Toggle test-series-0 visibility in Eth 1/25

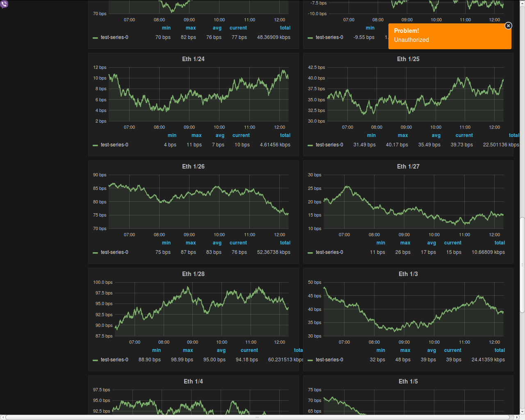(x=329, y=145)
